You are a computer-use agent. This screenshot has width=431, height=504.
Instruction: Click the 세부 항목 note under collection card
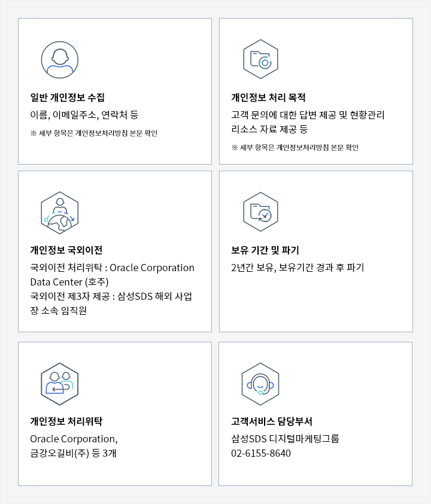coord(94,133)
